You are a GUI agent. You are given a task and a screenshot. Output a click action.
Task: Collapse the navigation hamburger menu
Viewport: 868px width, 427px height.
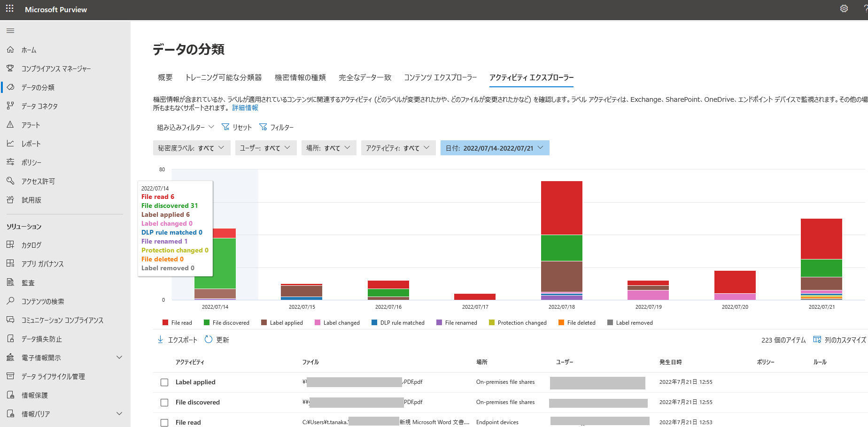tap(10, 31)
